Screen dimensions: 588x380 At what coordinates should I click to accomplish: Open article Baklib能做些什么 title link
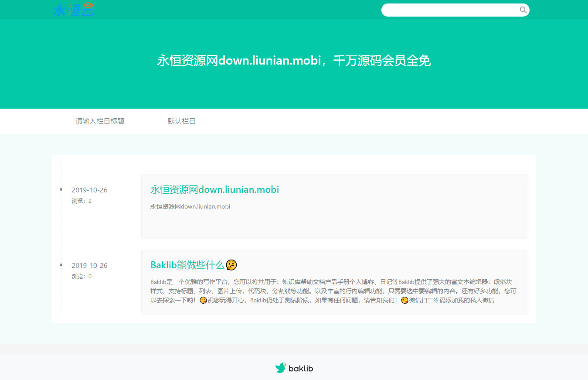click(194, 265)
